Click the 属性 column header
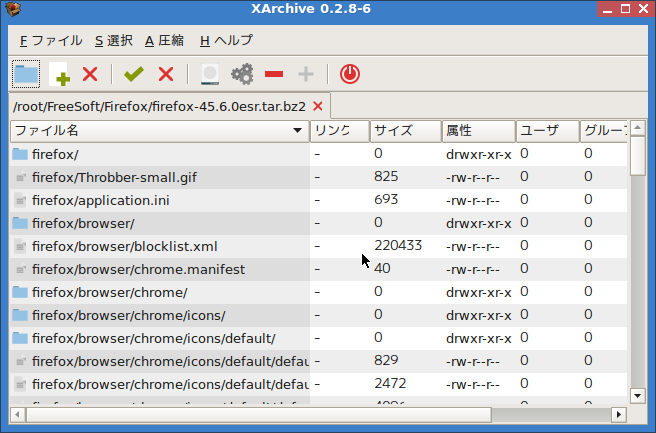This screenshot has width=656, height=433. pyautogui.click(x=479, y=131)
